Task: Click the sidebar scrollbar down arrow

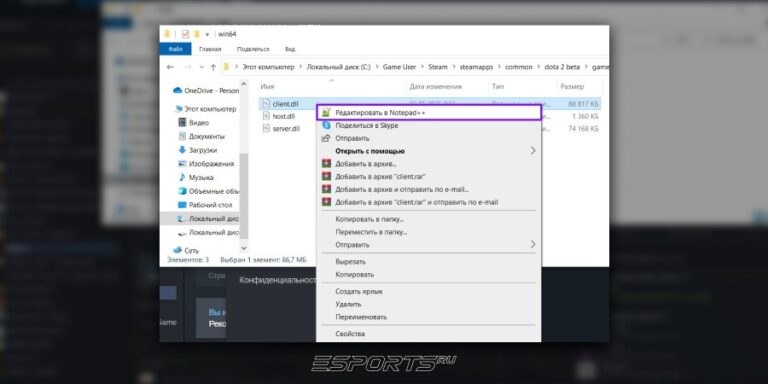Action: 244,248
